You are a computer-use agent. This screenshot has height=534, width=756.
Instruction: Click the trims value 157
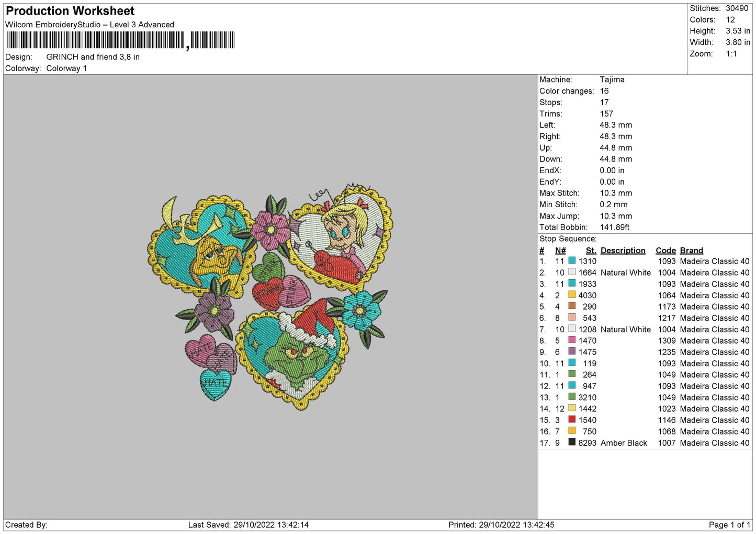(606, 113)
